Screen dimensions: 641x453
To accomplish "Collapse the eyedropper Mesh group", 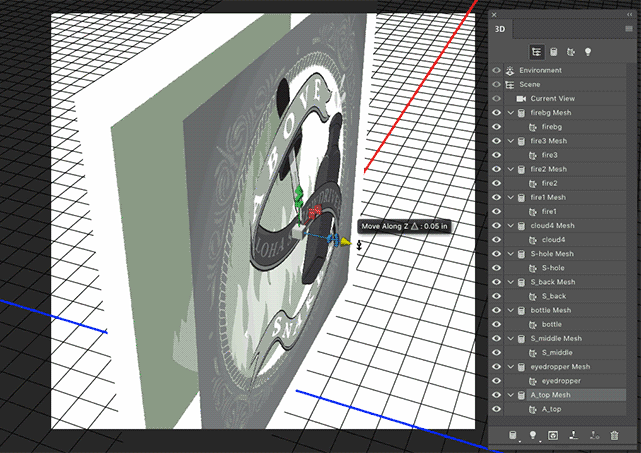I will 511,367.
